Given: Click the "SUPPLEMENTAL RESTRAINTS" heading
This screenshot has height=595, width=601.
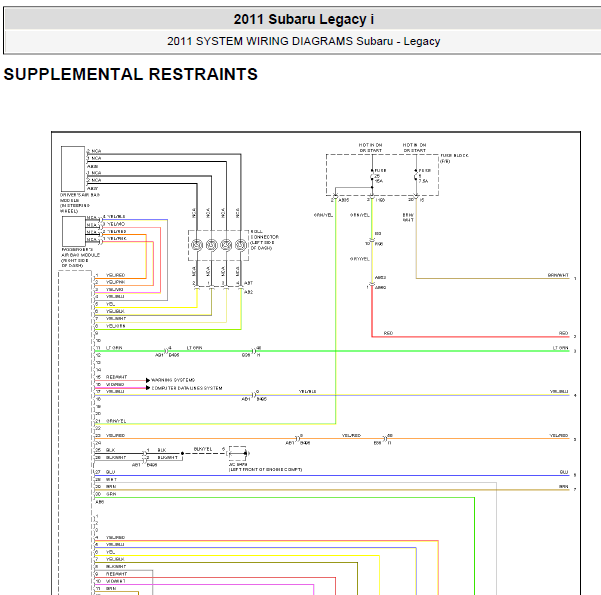Looking at the screenshot, I should (131, 74).
